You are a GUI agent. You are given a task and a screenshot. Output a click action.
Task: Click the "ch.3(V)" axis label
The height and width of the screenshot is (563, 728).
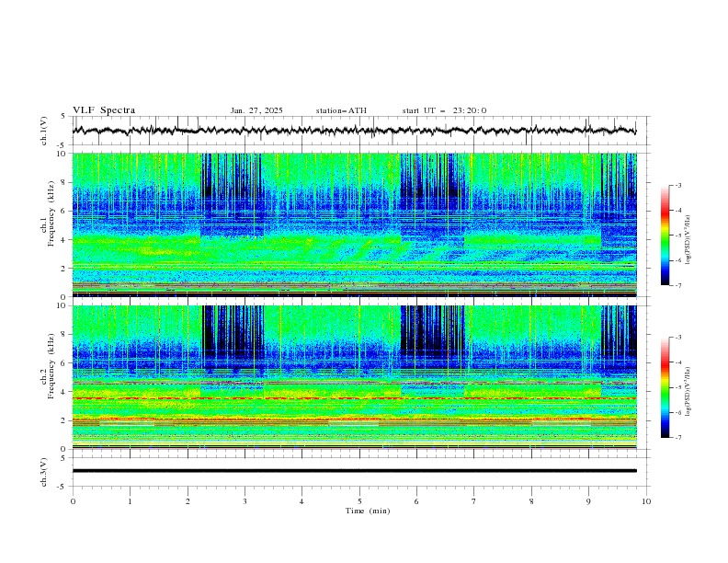[44, 472]
